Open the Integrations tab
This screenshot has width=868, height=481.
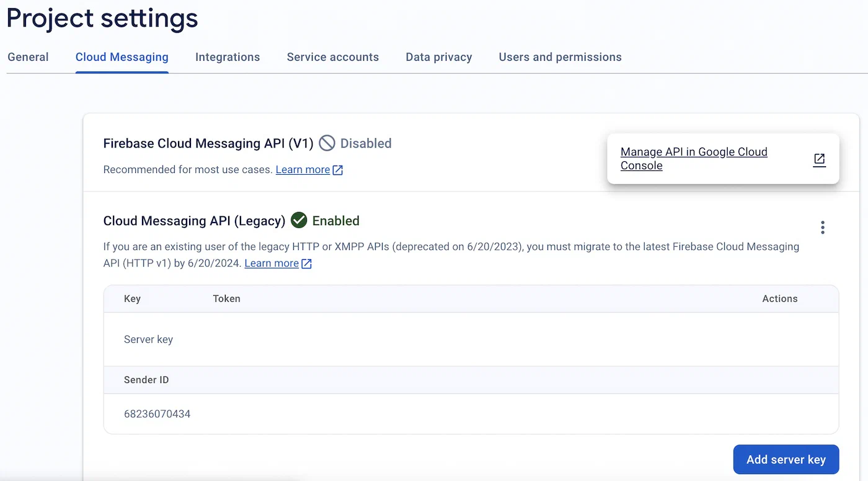228,57
